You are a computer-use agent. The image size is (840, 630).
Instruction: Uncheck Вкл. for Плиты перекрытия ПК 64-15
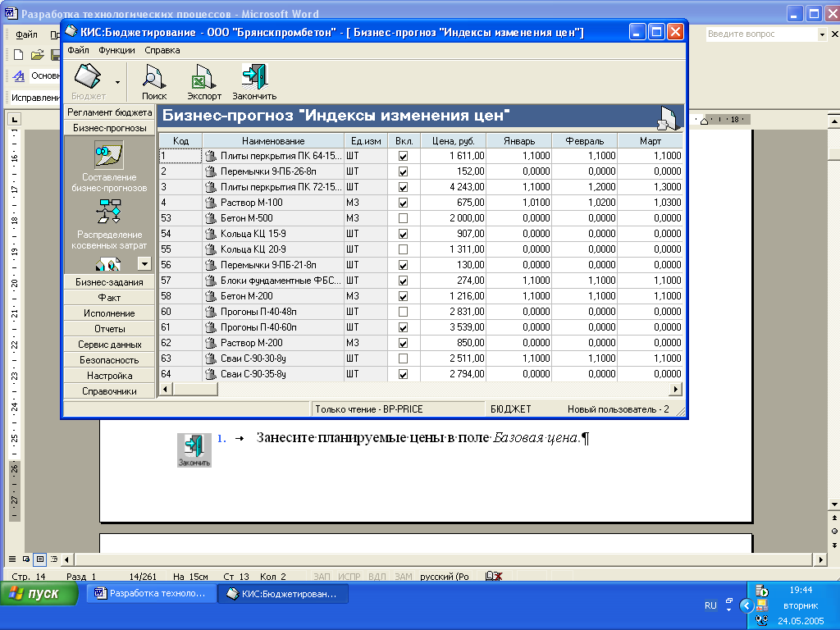[404, 156]
